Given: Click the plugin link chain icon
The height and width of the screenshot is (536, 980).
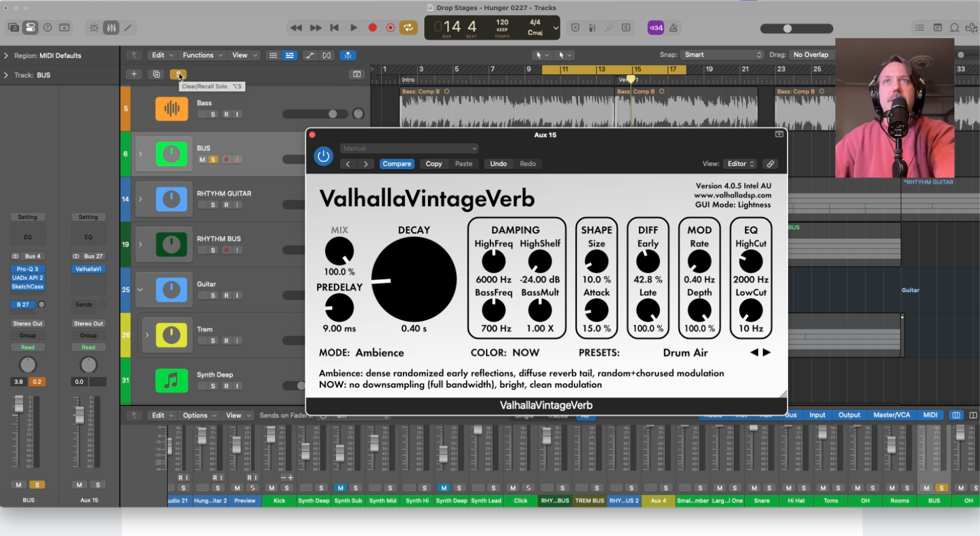Looking at the screenshot, I should click(770, 164).
